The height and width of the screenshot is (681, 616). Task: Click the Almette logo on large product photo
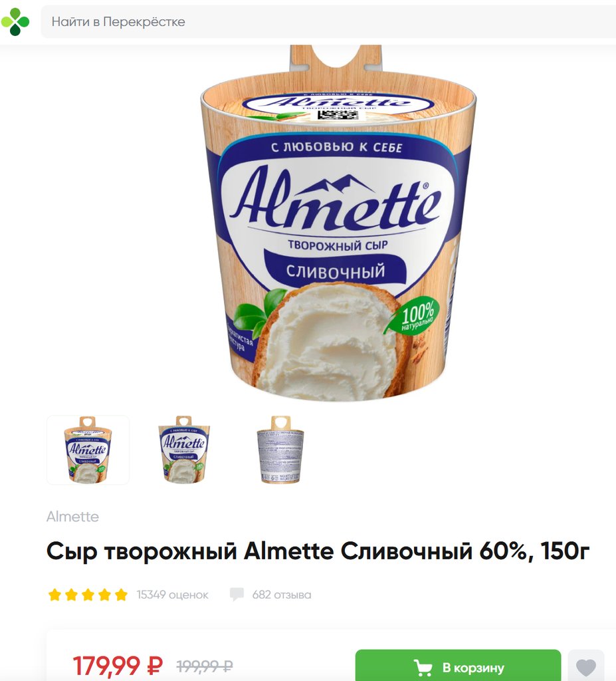pyautogui.click(x=335, y=199)
